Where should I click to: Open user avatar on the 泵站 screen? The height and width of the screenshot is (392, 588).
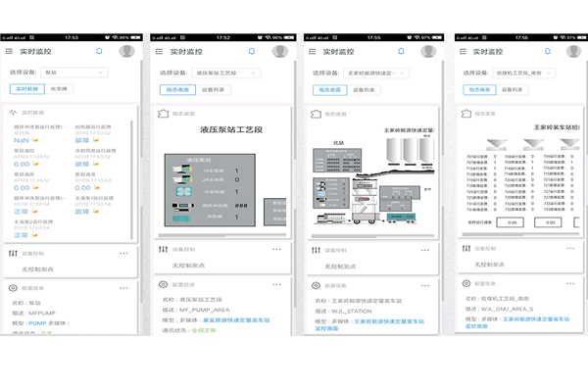coord(127,51)
